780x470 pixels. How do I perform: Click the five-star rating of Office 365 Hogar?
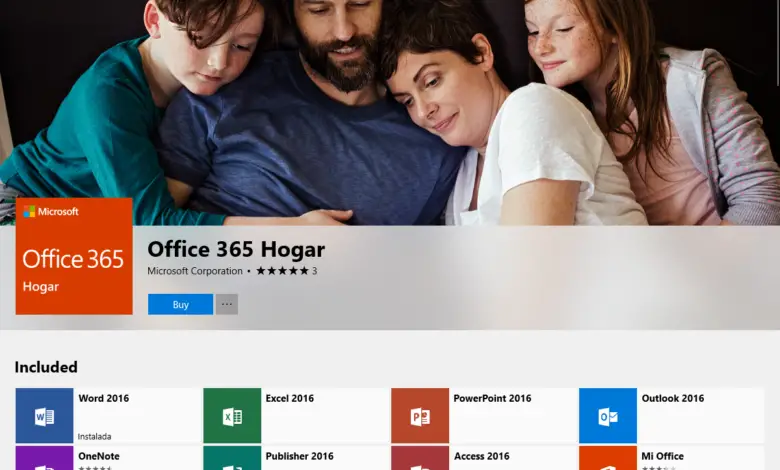pos(283,271)
